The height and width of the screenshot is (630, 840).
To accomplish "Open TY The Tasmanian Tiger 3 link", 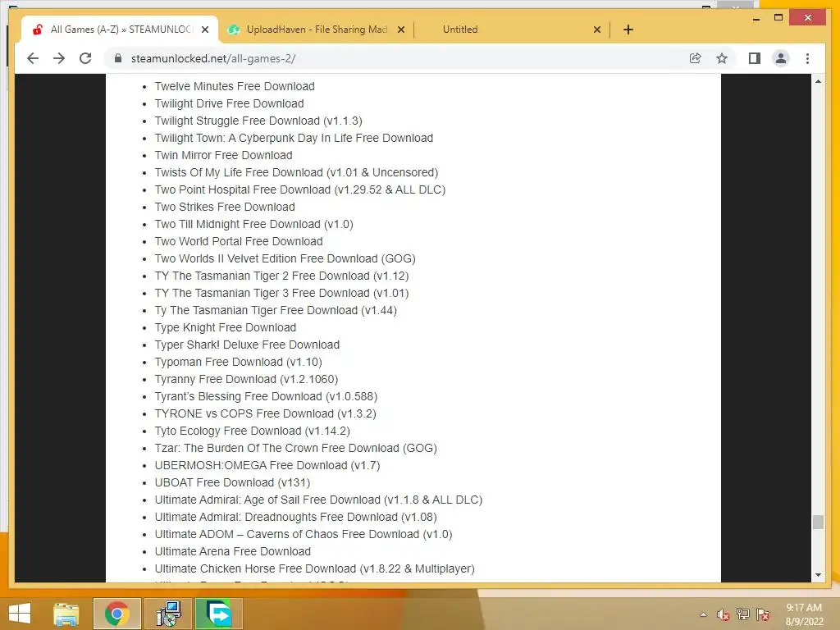I will tap(282, 293).
